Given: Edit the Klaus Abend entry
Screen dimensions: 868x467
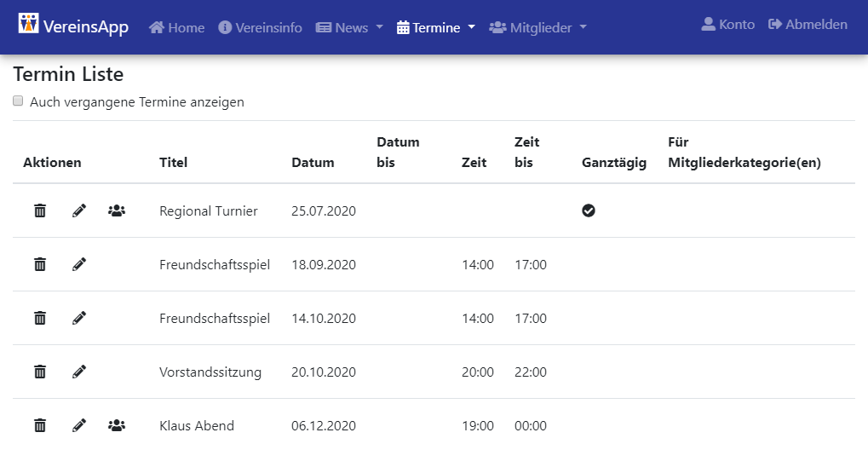Looking at the screenshot, I should 79,425.
